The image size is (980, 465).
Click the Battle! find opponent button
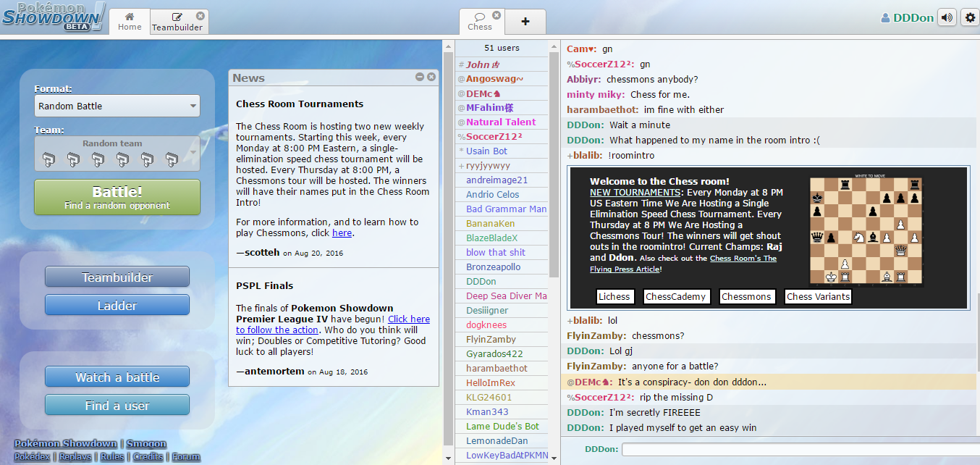point(117,197)
